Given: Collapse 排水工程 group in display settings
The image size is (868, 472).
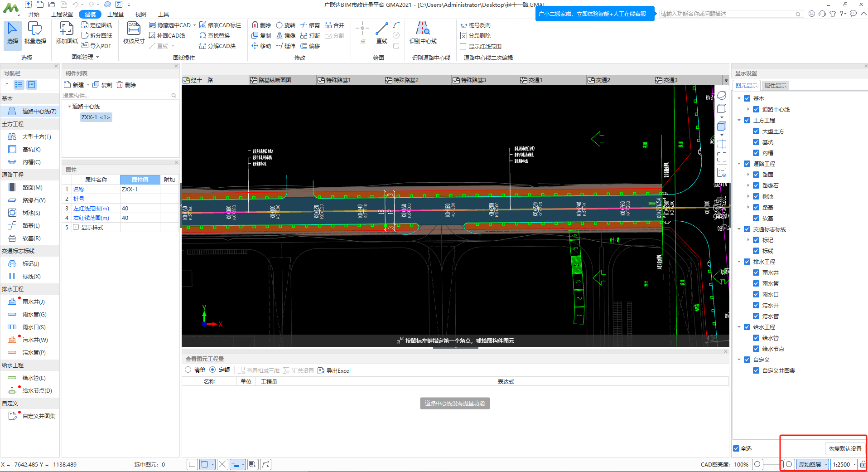Looking at the screenshot, I should pos(739,262).
